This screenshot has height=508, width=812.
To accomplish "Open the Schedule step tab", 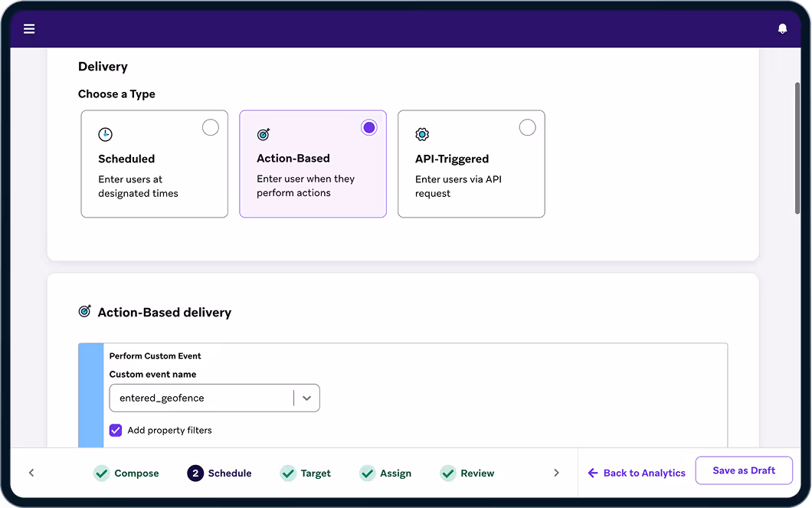I will (x=220, y=473).
